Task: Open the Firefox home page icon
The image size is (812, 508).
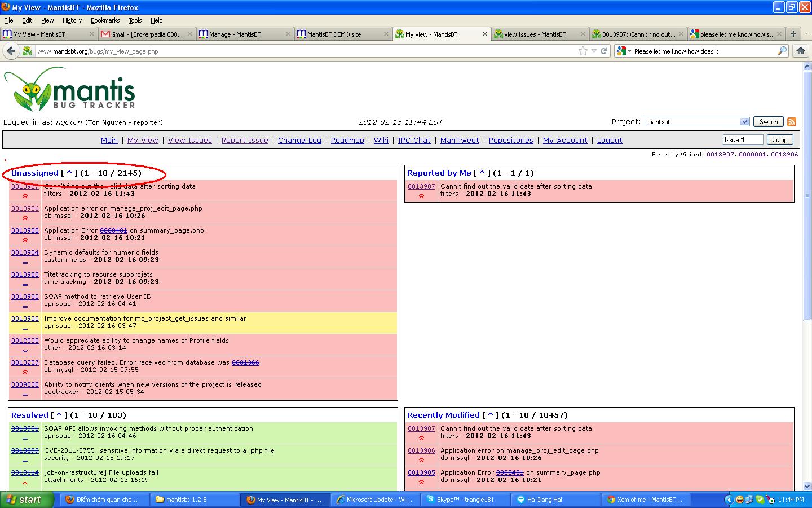Action: tap(800, 51)
